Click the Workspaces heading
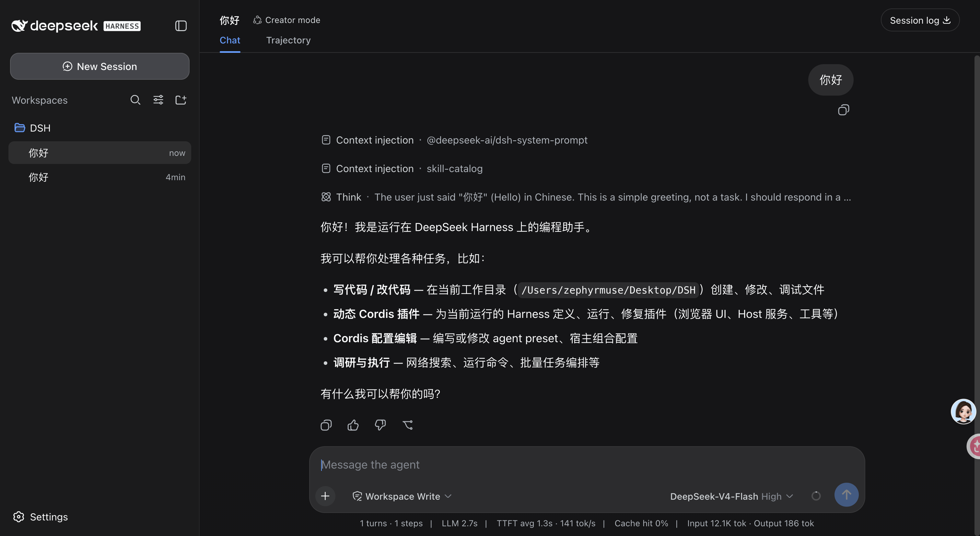The width and height of the screenshot is (980, 536). point(40,100)
